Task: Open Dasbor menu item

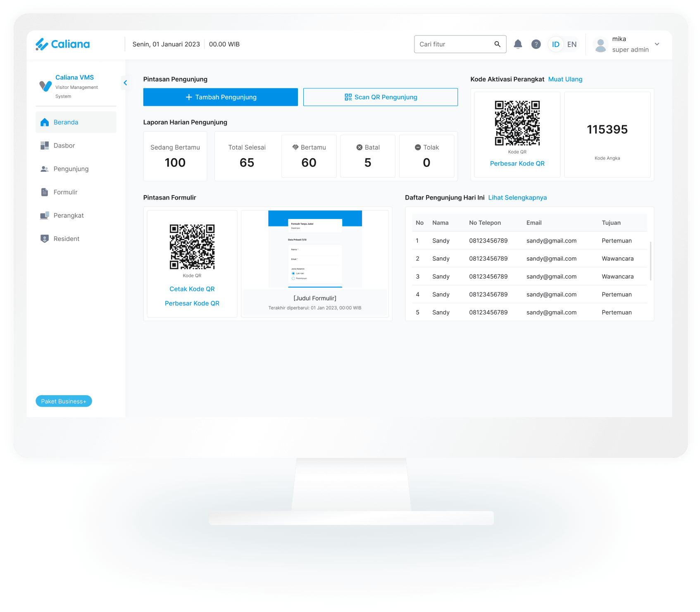Action: tap(76, 145)
